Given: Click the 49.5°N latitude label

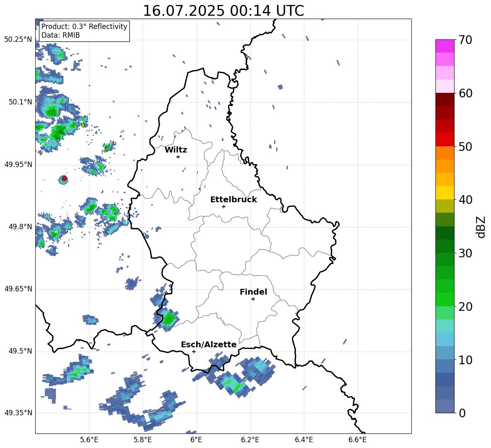Looking at the screenshot, I should point(20,351).
